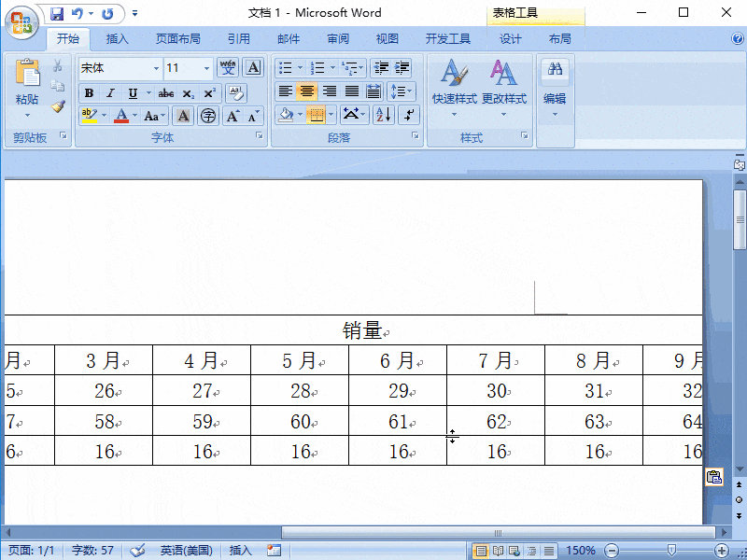Screen dimensions: 747x560
Task: Open the font color dropdown arrow
Action: (x=134, y=114)
